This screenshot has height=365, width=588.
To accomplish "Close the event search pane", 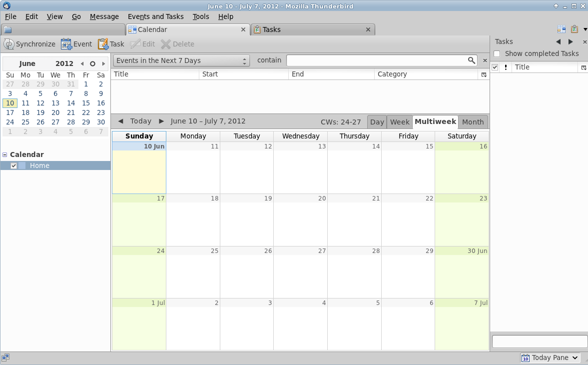I will point(485,60).
